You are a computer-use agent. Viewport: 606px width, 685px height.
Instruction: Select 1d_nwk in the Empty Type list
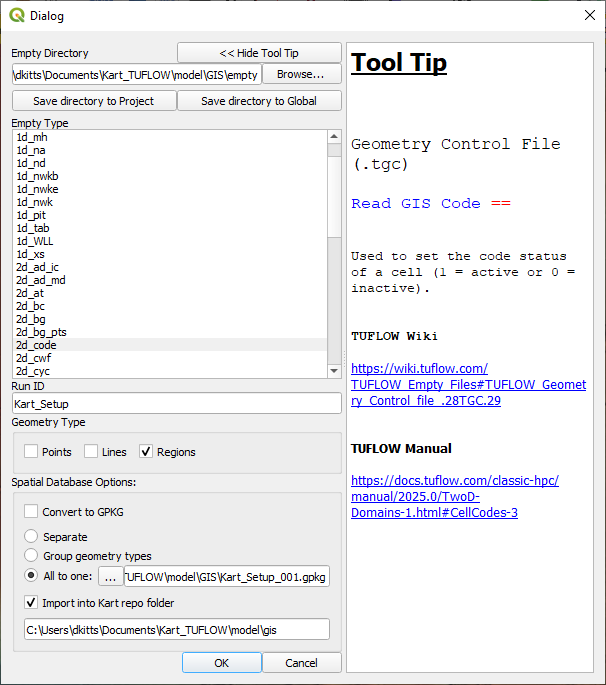point(35,202)
